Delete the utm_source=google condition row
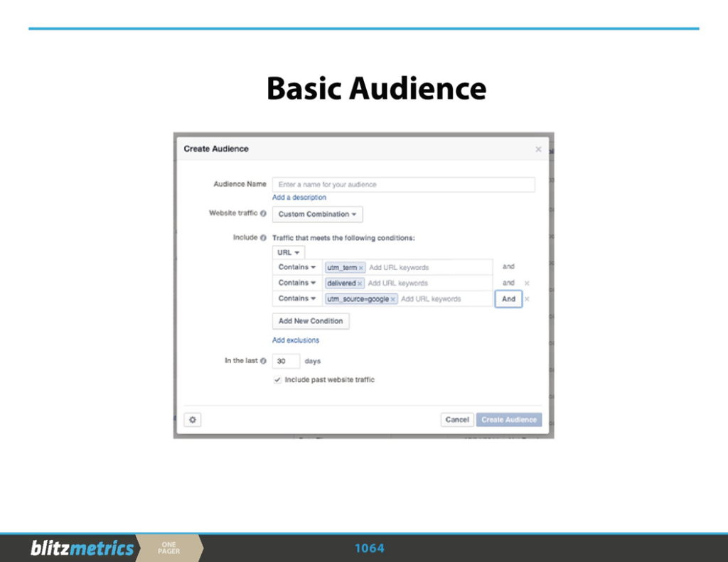This screenshot has width=728, height=562. (527, 299)
